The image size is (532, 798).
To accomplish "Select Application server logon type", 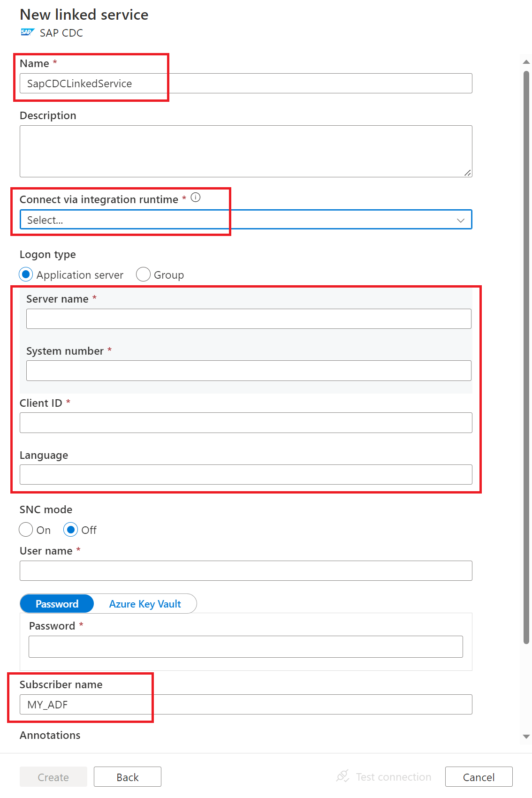I will (x=26, y=274).
